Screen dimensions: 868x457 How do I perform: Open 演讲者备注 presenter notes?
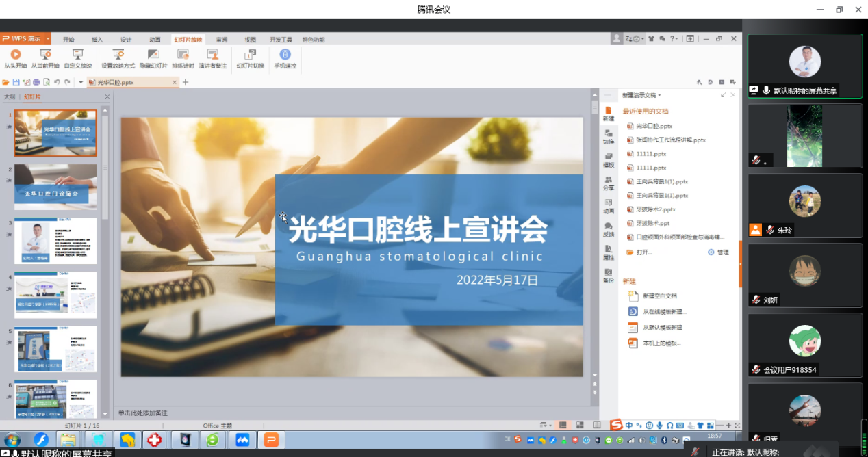click(212, 55)
